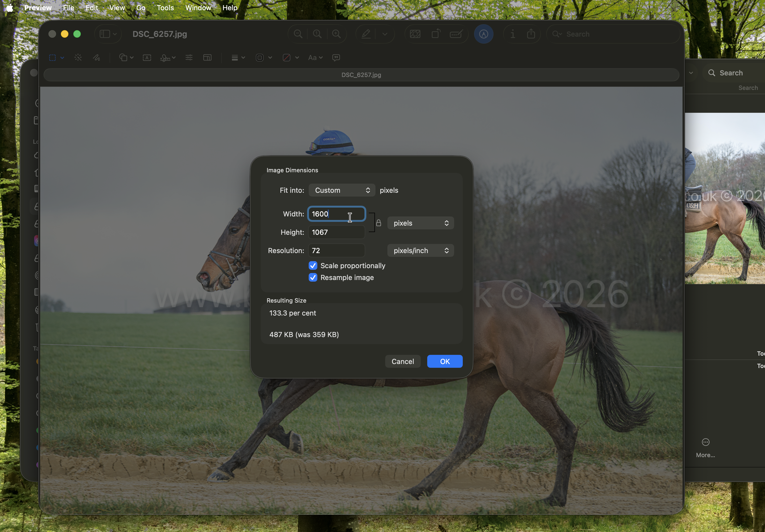This screenshot has width=765, height=532.
Task: Share DSC_6257.jpg via the share icon
Action: point(531,34)
